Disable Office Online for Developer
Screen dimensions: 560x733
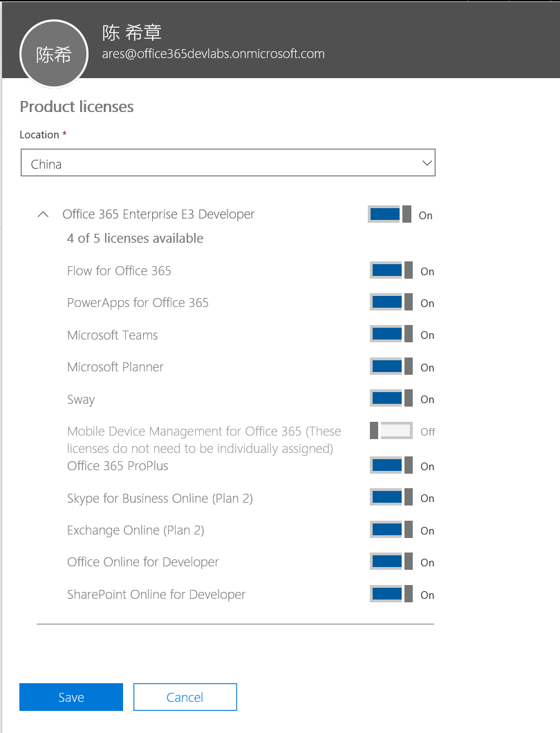coord(387,562)
